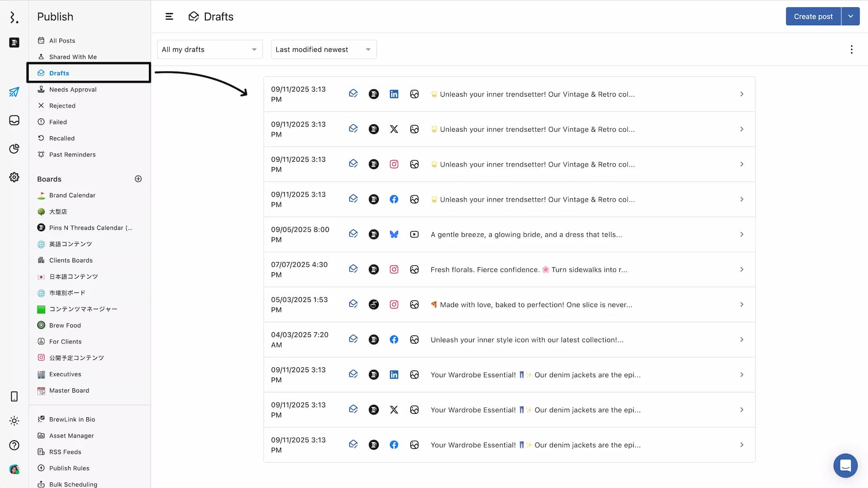The width and height of the screenshot is (868, 488).
Task: Click the mobile phone icon in left rail
Action: 14,396
